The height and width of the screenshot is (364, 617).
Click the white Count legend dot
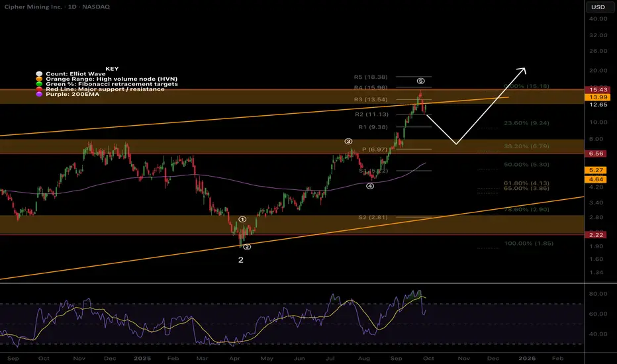[39, 73]
